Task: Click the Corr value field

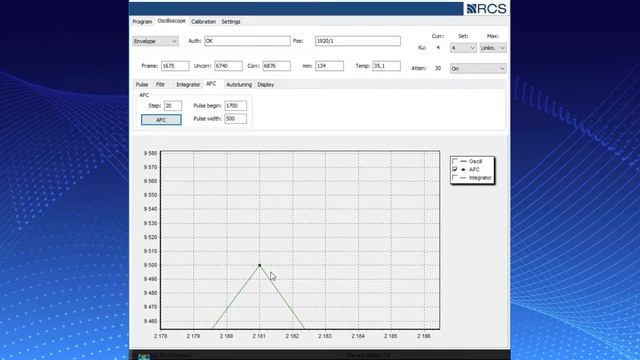Action: [277, 66]
